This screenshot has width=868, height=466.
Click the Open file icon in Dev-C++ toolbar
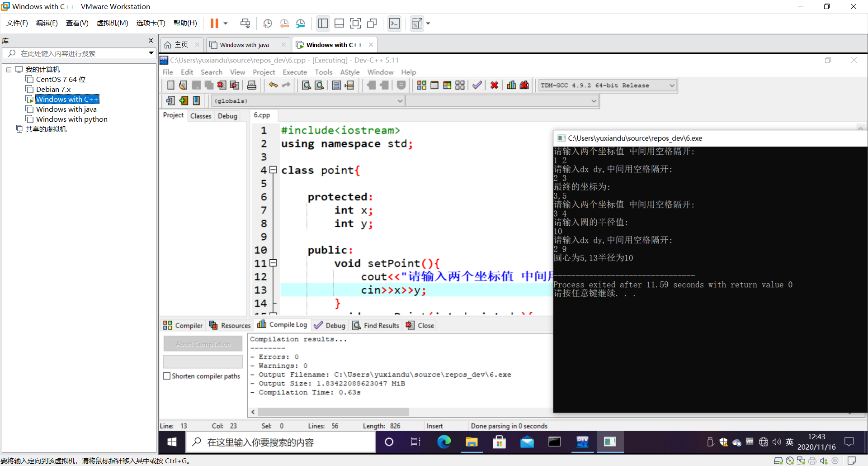pyautogui.click(x=183, y=85)
